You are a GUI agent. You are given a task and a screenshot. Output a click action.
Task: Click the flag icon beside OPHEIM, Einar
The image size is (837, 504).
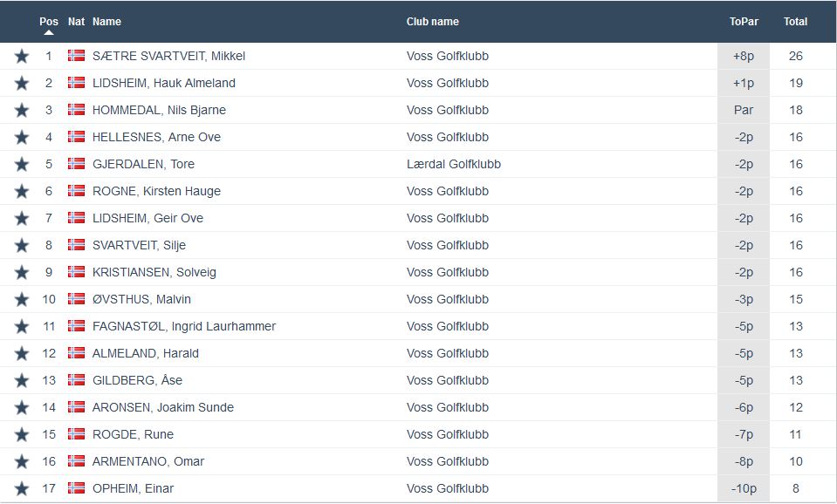pyautogui.click(x=77, y=488)
